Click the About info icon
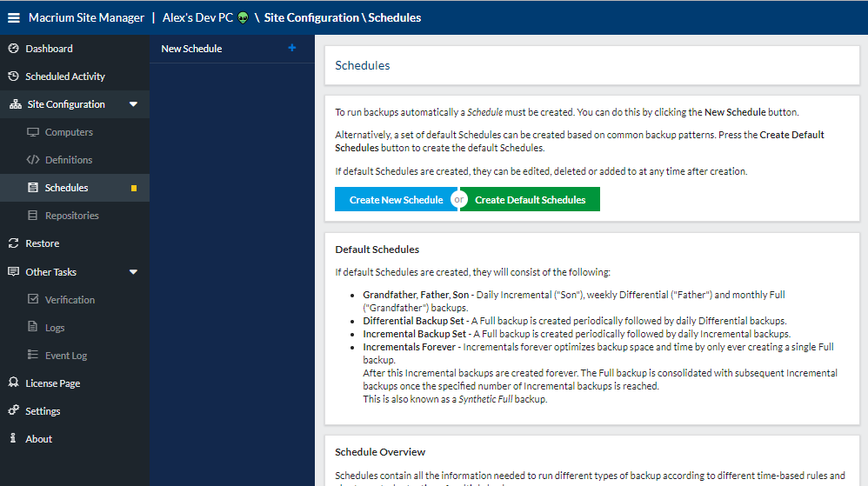The height and width of the screenshot is (486, 868). click(x=13, y=438)
